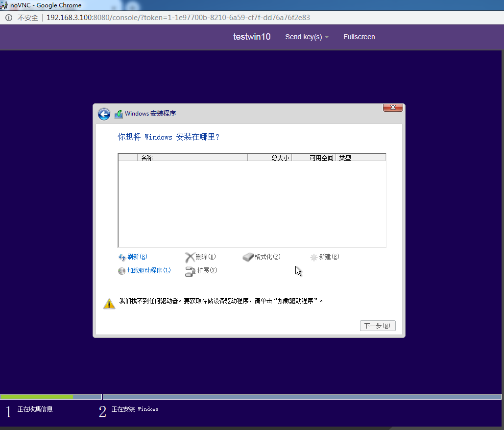Click the 下一步(N) next button
The width and height of the screenshot is (504, 430).
(378, 326)
